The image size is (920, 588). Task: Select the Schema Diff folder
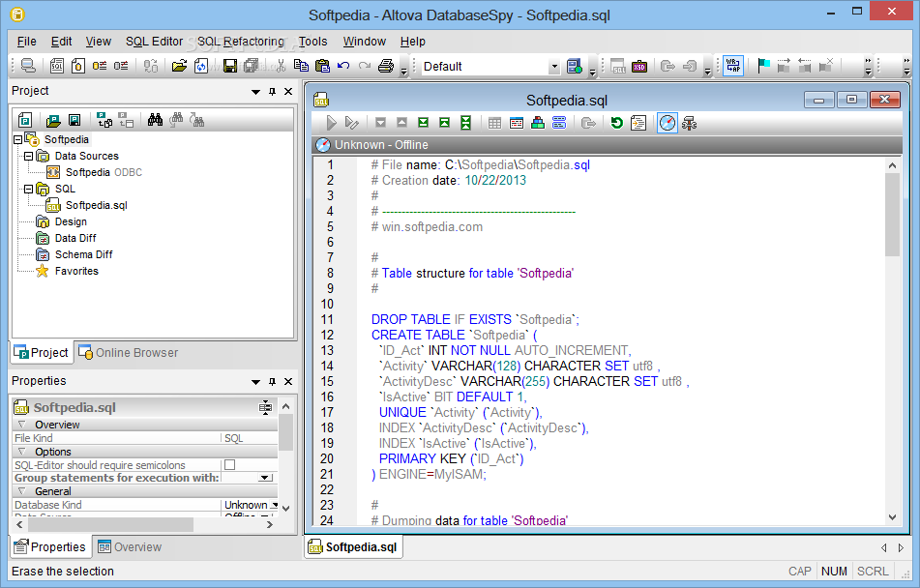point(74,254)
